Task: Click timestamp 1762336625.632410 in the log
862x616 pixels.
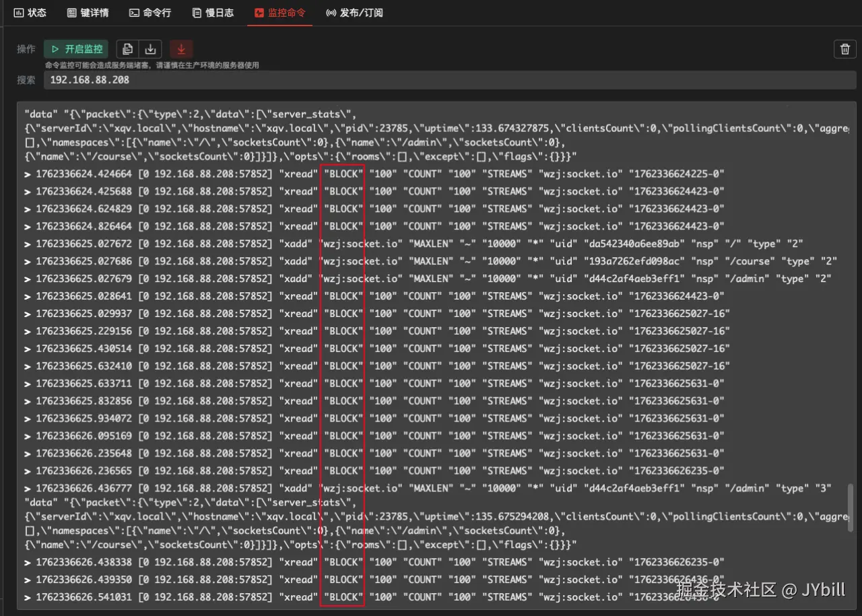Action: point(86,366)
